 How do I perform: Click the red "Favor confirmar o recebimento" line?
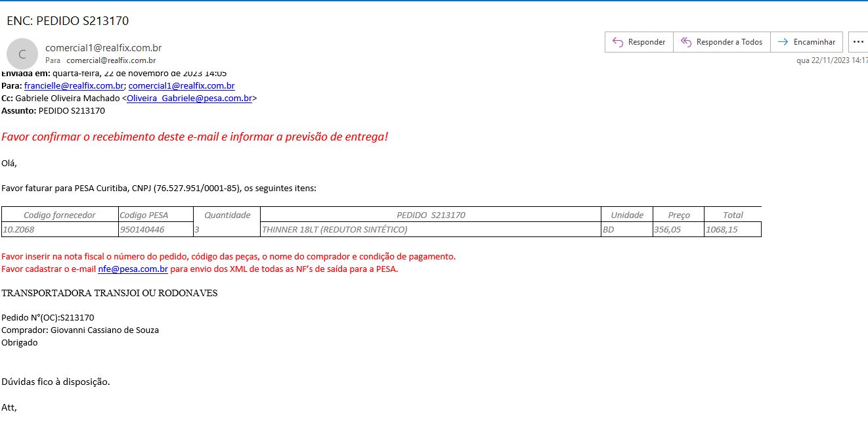194,137
